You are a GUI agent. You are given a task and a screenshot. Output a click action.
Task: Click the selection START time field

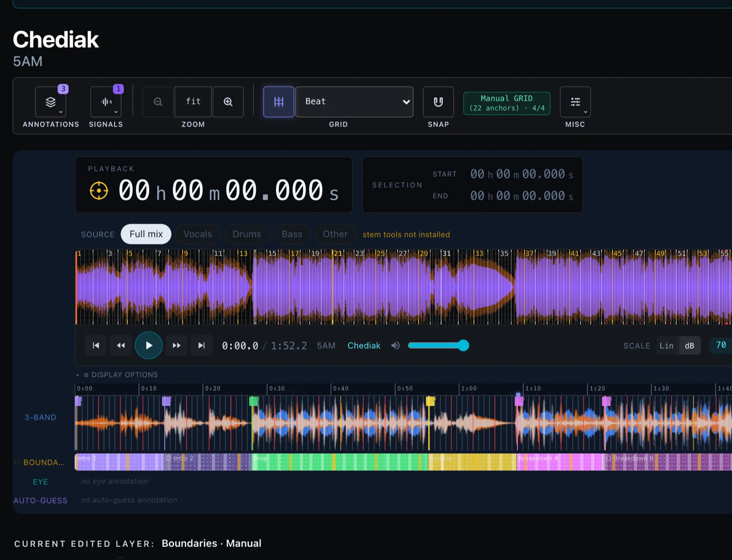(522, 174)
